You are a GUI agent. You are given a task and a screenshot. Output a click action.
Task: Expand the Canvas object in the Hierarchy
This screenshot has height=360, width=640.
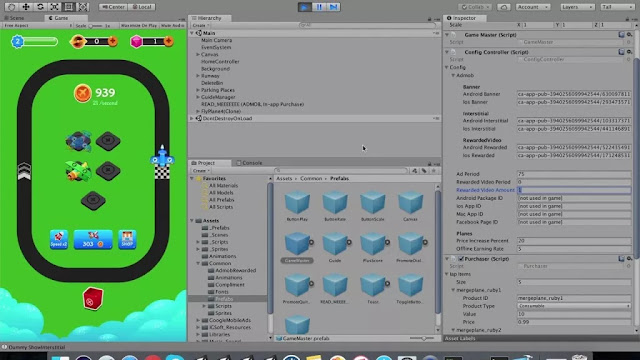[x=198, y=54]
